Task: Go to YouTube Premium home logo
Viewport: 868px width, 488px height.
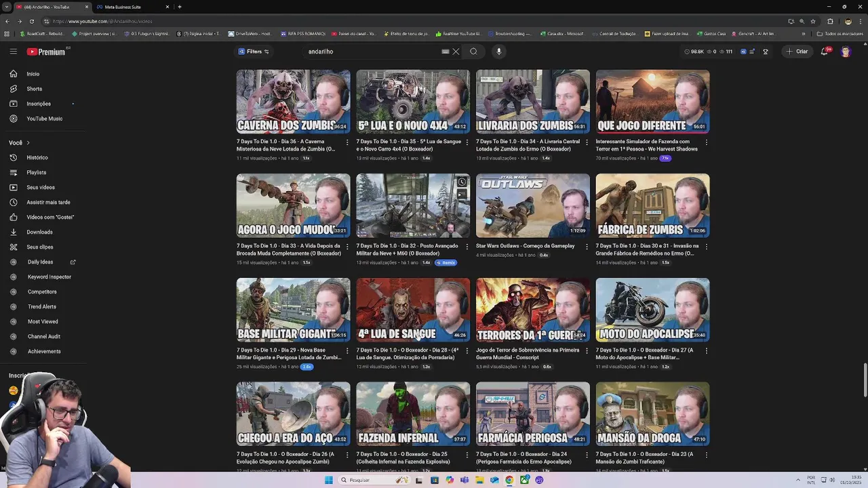Action: coord(46,52)
